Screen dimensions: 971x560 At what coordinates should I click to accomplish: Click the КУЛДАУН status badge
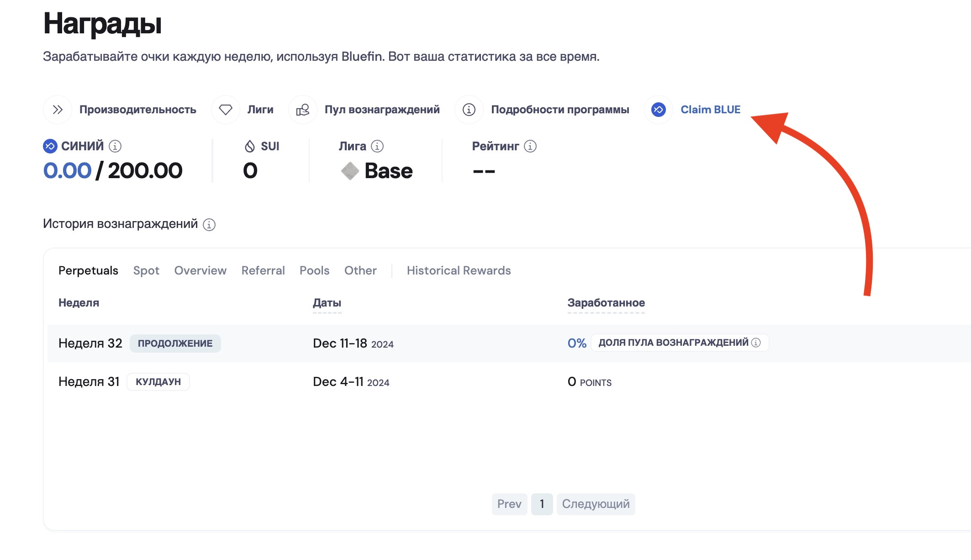point(158,382)
